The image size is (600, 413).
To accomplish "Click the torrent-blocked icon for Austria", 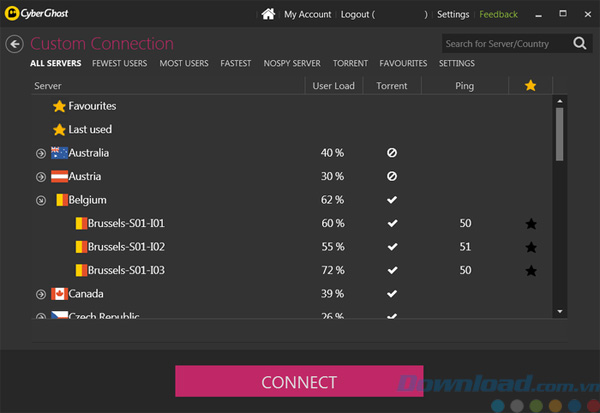I will point(392,176).
